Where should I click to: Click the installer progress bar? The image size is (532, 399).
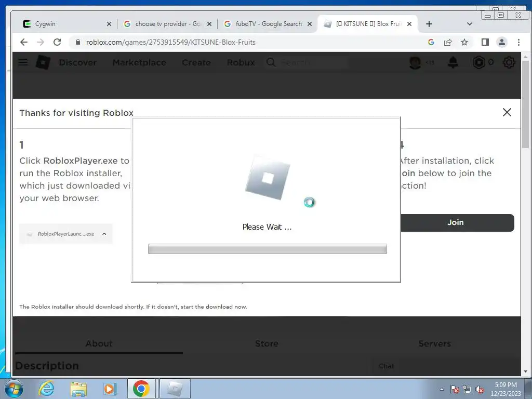268,249
